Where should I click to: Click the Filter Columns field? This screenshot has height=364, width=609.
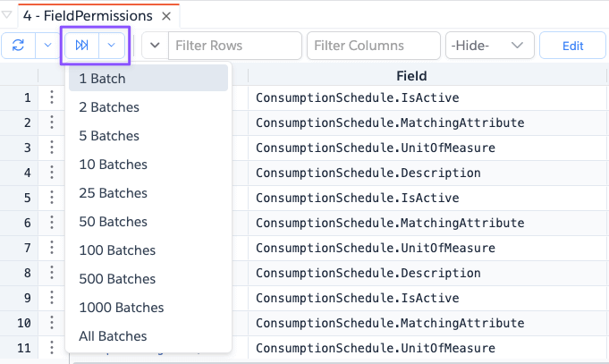click(x=374, y=46)
